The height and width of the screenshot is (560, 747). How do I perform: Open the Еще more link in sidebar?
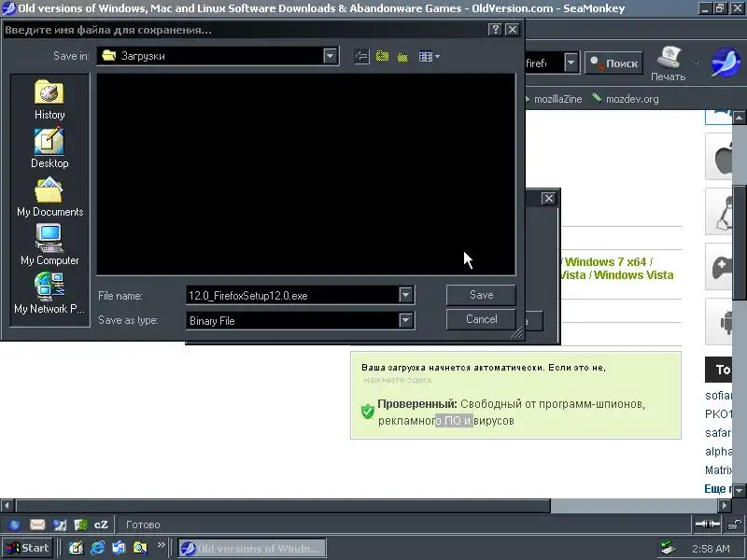(717, 488)
